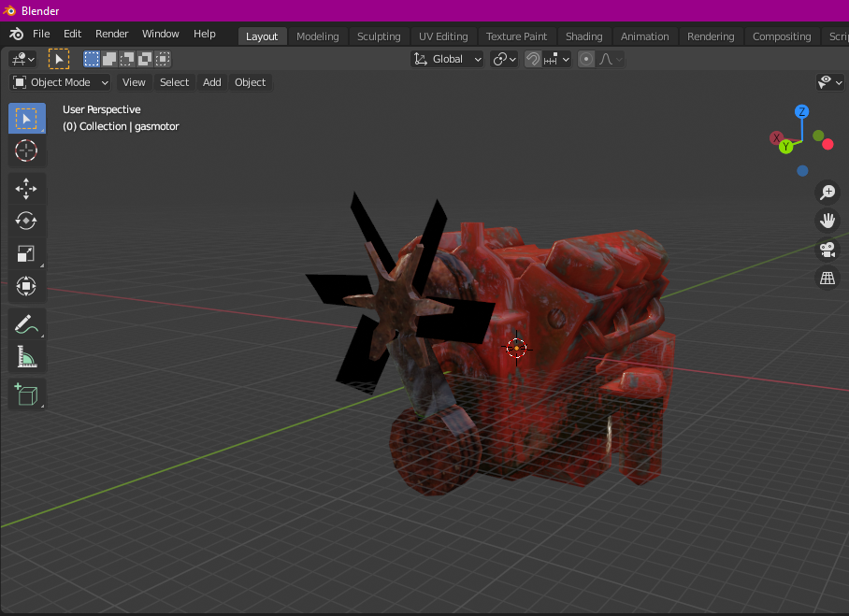Screen dimensions: 849x616
Task: Switch to the Shading workspace tab
Action: [583, 36]
